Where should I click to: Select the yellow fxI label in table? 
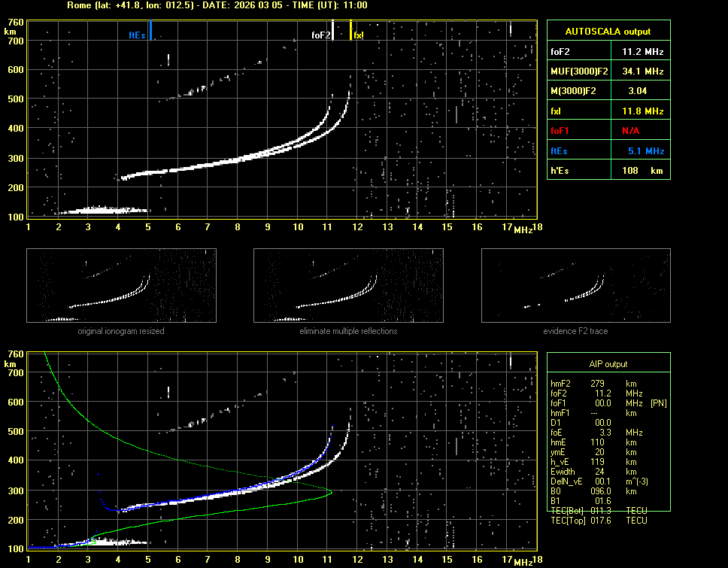[x=557, y=111]
